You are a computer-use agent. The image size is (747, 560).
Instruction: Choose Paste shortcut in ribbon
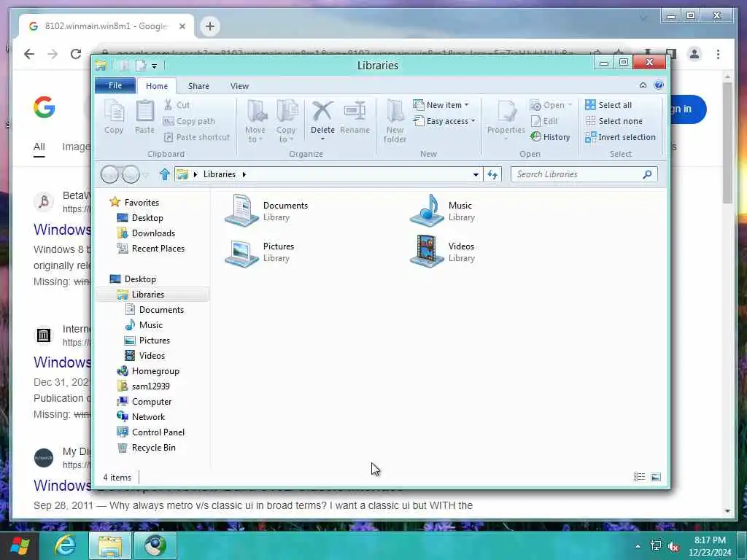point(197,137)
